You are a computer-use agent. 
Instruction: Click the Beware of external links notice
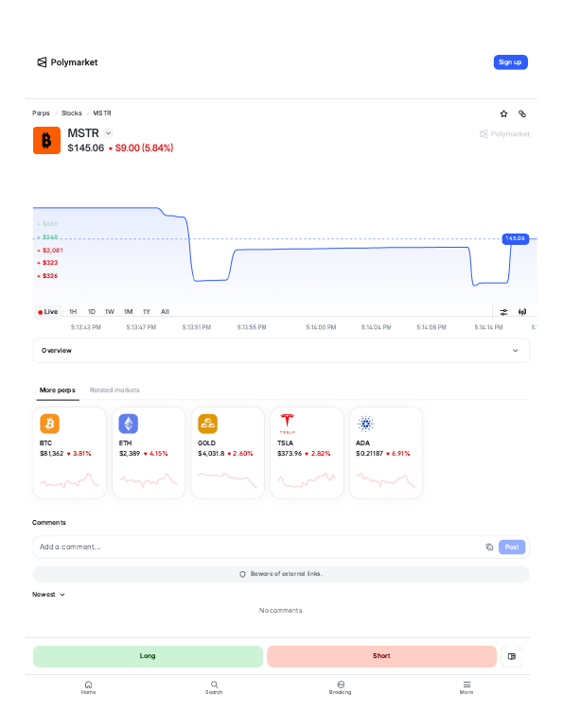coord(281,574)
